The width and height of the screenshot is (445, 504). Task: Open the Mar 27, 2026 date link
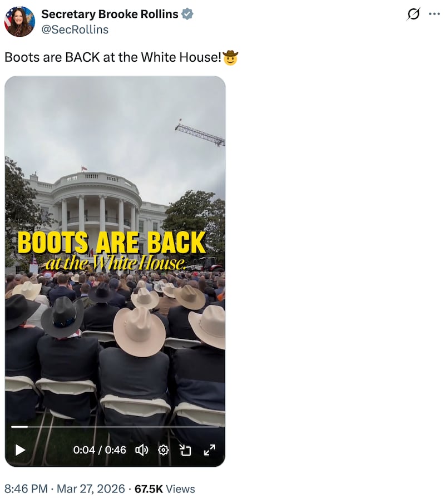coord(91,489)
